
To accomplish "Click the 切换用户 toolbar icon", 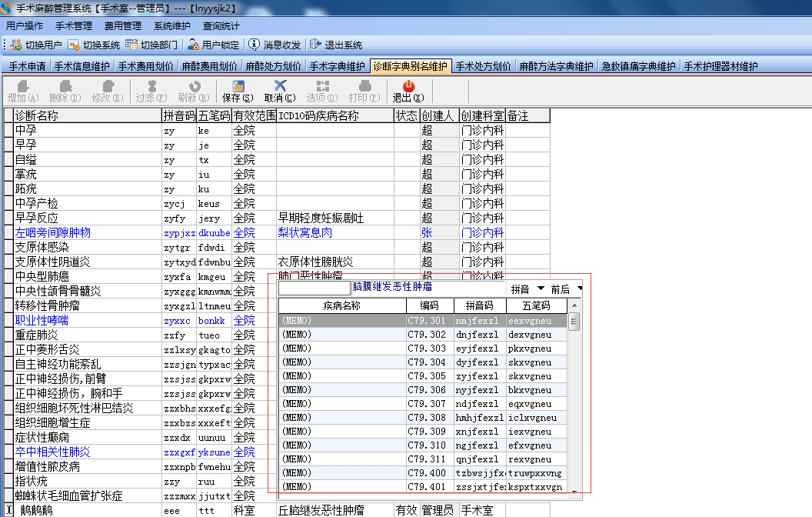I will tap(17, 45).
